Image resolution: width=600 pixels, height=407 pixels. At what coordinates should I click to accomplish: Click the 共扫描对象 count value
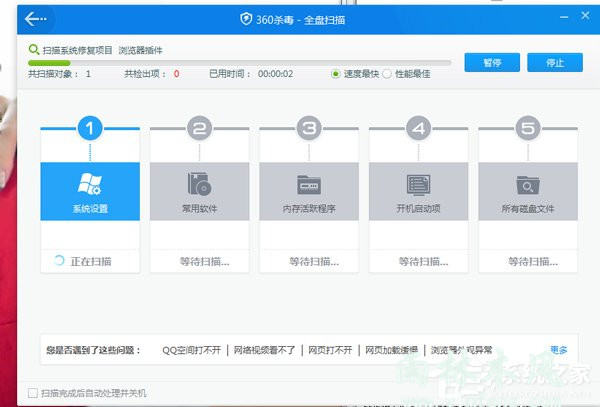point(88,74)
